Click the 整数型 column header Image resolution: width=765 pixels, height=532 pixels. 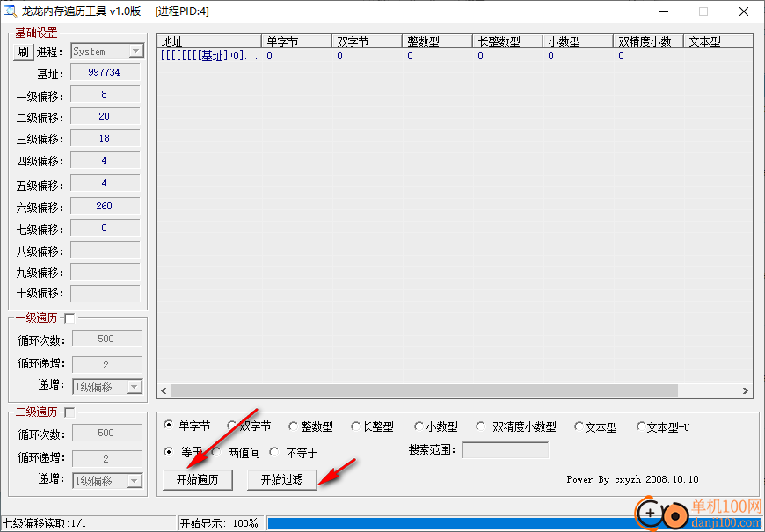pos(437,41)
